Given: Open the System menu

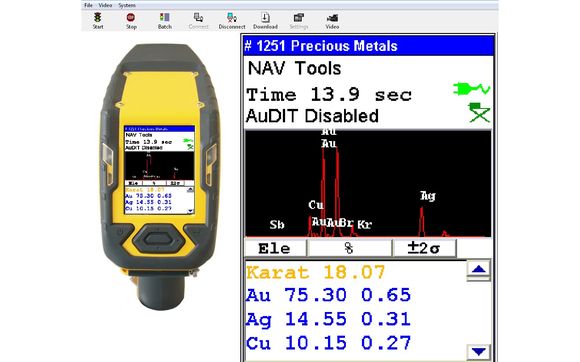Looking at the screenshot, I should click(127, 5).
